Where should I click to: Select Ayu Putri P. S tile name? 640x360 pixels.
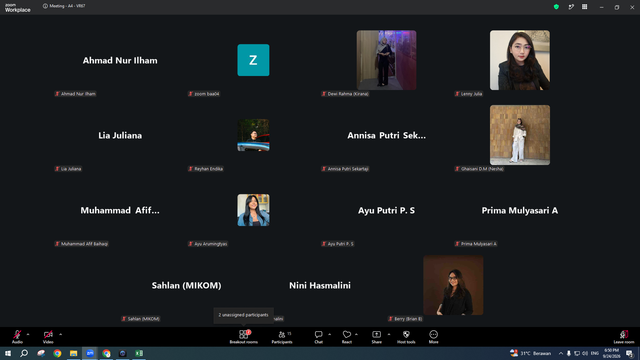(387, 211)
